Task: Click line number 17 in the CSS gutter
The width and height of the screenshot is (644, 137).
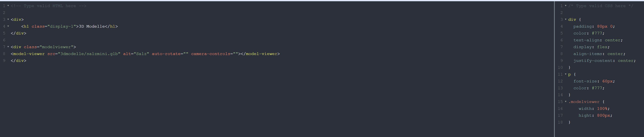Action: [560, 115]
